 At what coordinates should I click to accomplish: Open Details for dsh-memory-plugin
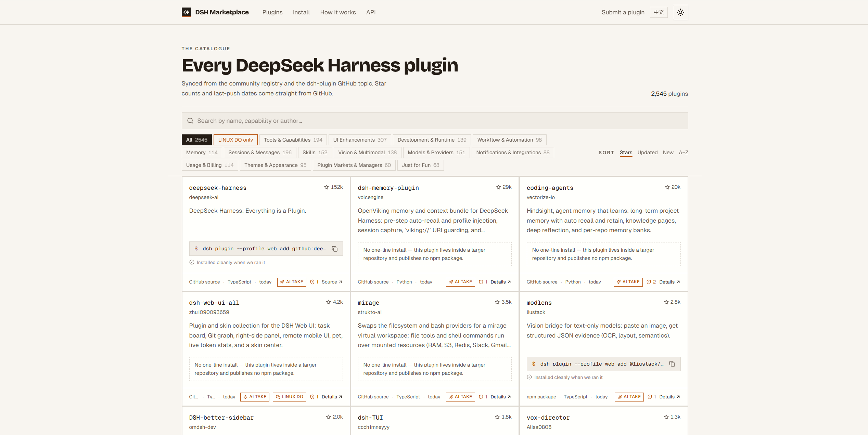click(x=500, y=282)
